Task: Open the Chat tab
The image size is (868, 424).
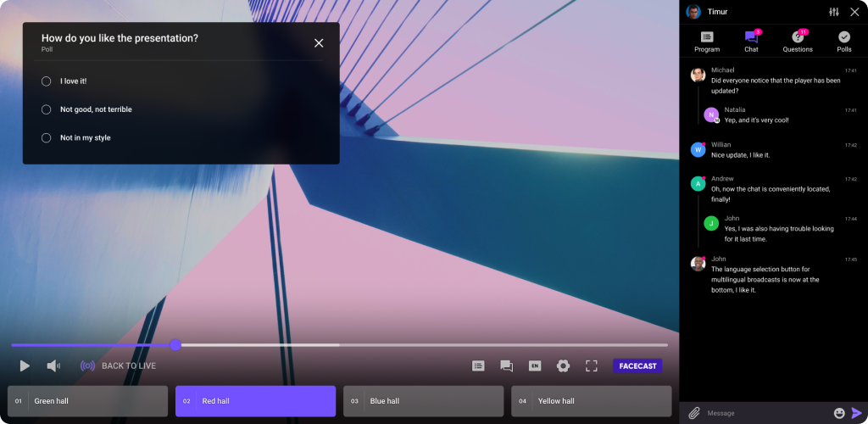Action: [751, 42]
